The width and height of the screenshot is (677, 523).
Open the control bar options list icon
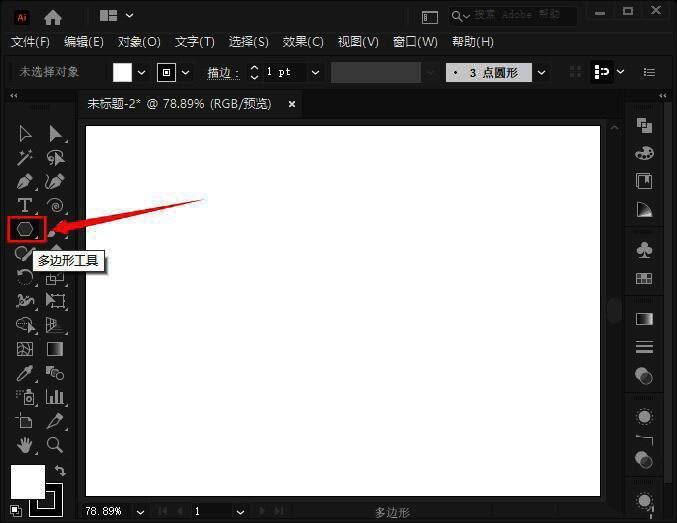coord(649,72)
